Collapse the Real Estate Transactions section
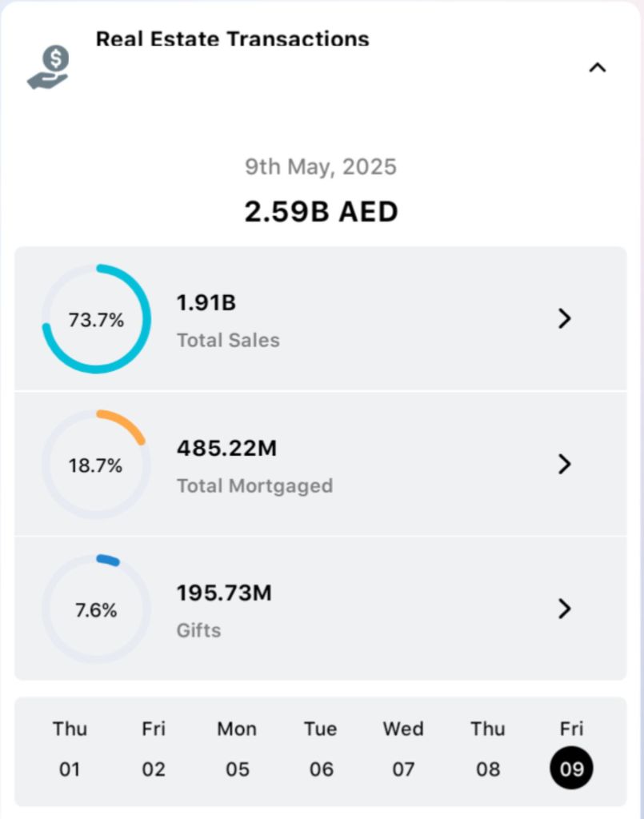Viewport: 644px width, 819px height. (597, 68)
